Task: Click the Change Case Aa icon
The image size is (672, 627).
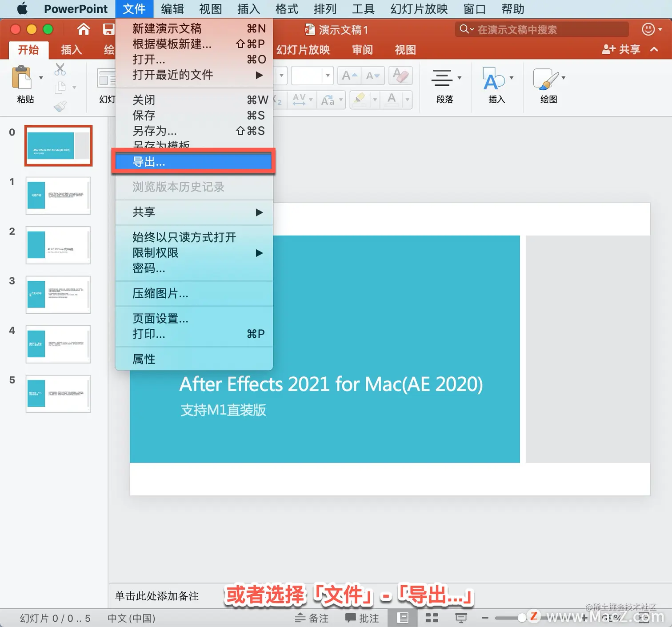Action: tap(328, 100)
